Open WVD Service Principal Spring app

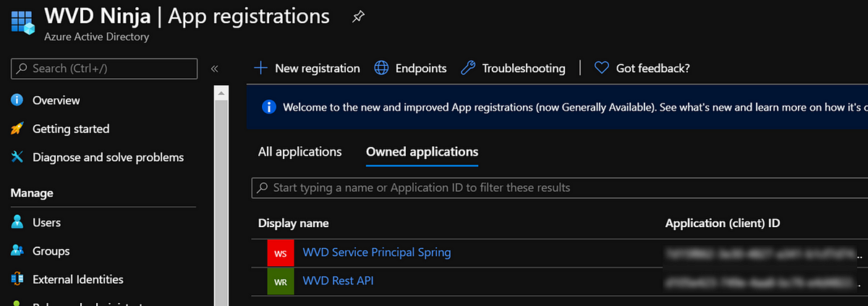point(377,252)
